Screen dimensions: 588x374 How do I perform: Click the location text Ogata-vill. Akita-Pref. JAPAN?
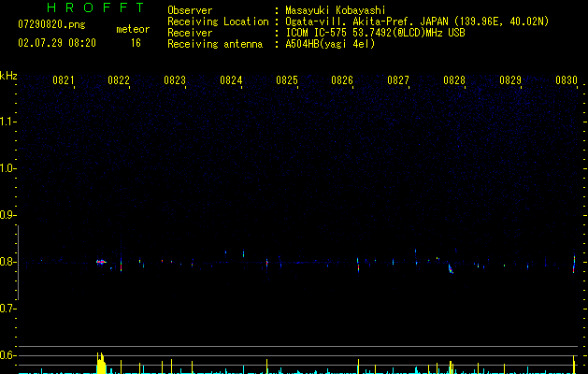[368, 22]
